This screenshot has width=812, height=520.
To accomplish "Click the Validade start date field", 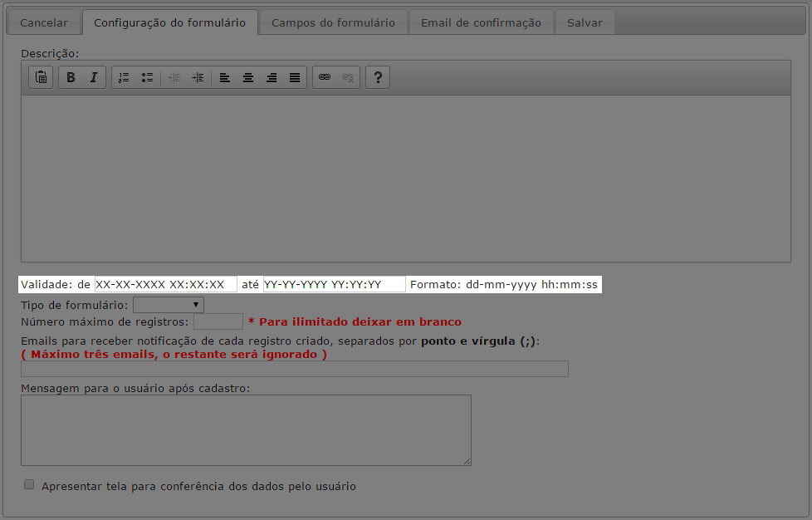I will [x=166, y=284].
